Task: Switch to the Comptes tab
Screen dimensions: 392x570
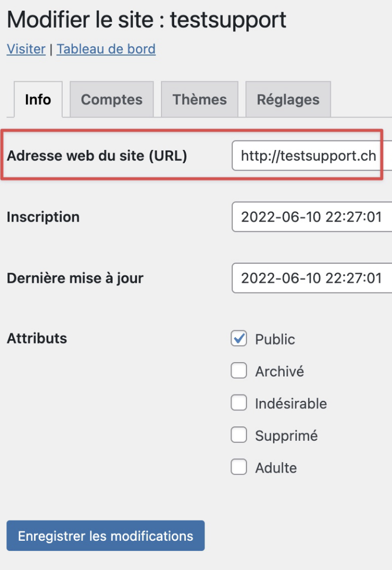Action: click(112, 99)
